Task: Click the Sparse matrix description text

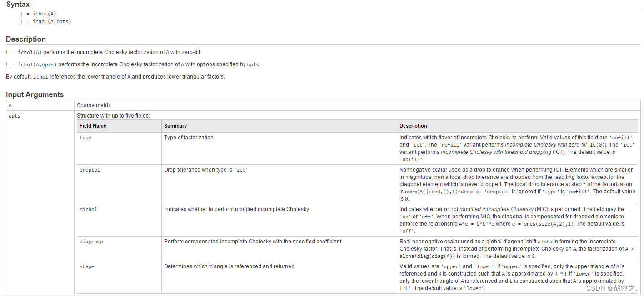Action: (x=94, y=105)
